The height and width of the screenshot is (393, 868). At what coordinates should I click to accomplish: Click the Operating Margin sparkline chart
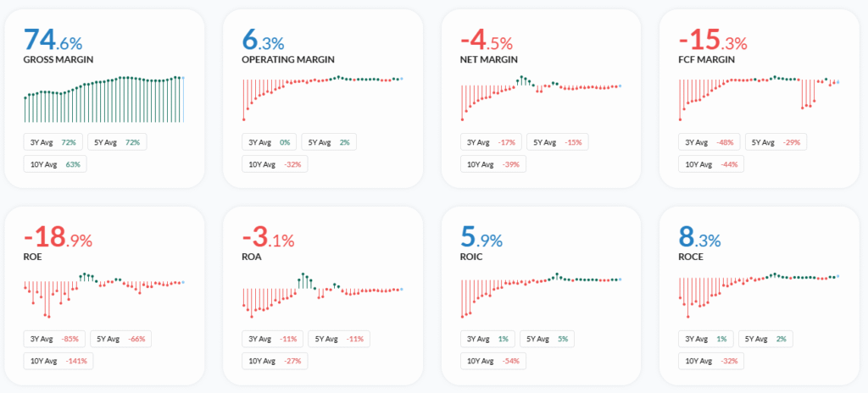tap(322, 97)
